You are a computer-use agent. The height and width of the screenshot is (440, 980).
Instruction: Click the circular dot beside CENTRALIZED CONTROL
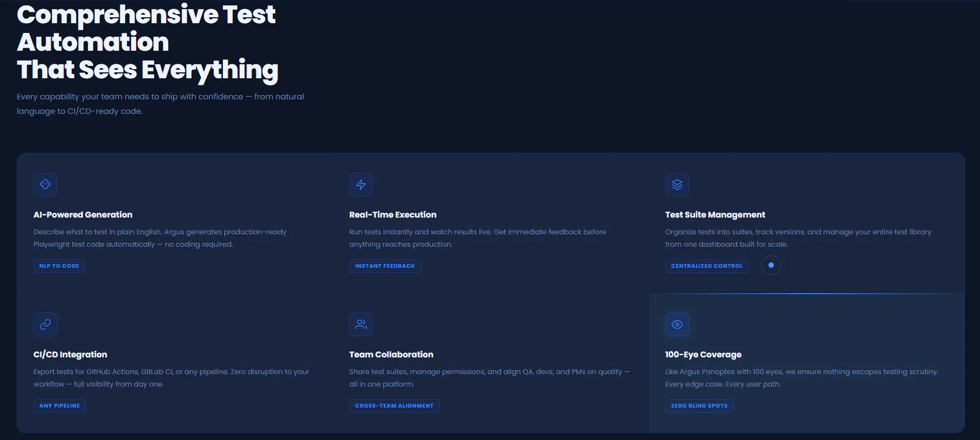point(771,265)
